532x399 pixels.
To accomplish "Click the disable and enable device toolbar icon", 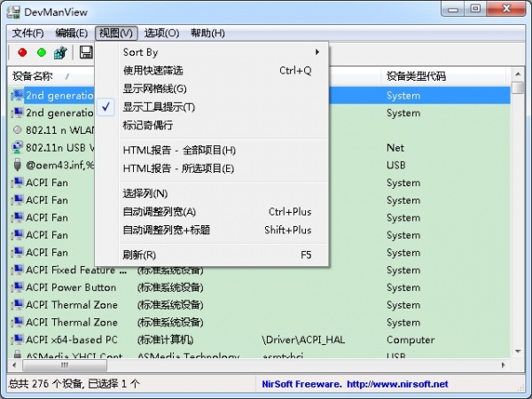I will (60, 53).
